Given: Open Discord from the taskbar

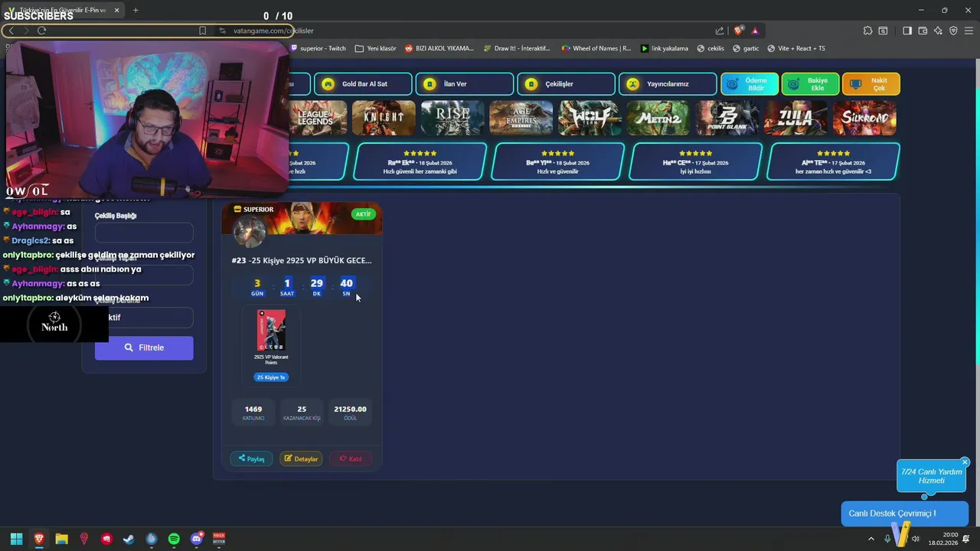Looking at the screenshot, I should (x=196, y=539).
